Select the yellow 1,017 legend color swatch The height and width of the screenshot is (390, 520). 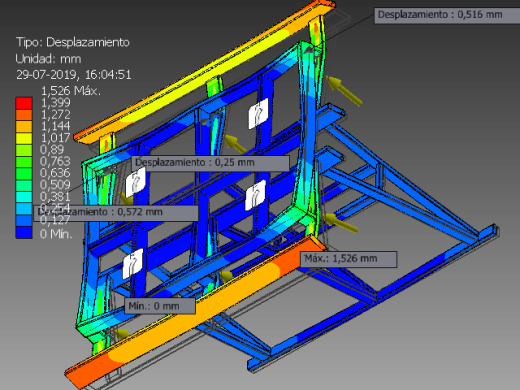point(24,138)
